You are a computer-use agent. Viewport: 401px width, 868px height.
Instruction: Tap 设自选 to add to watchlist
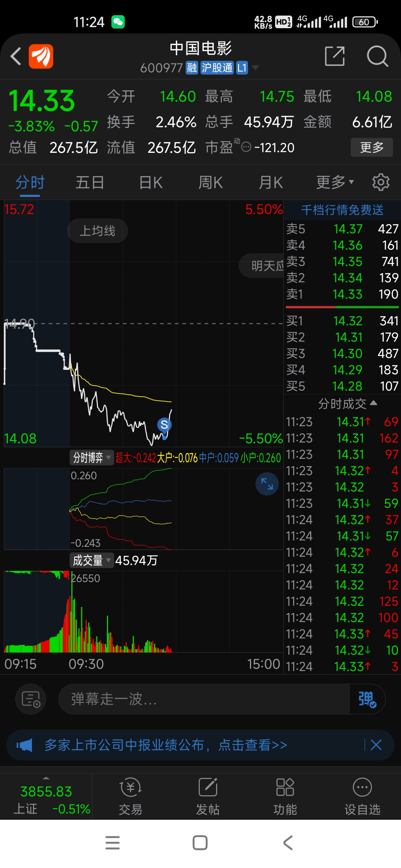click(362, 796)
